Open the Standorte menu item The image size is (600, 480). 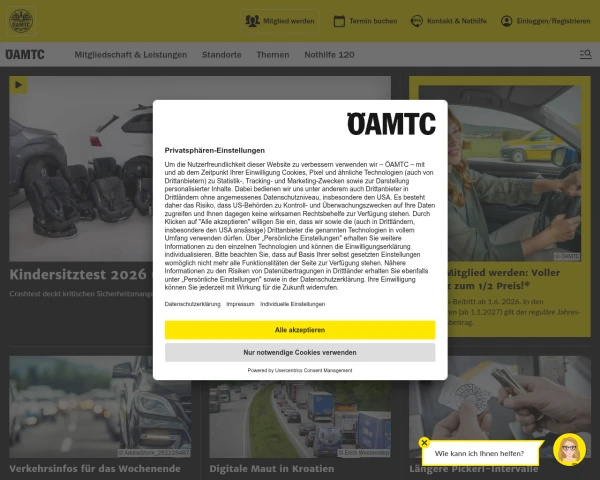(x=222, y=55)
